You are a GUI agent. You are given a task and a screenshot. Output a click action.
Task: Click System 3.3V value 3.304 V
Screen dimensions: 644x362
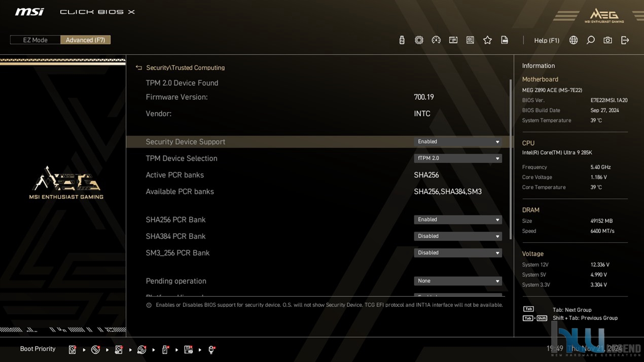[x=599, y=285]
